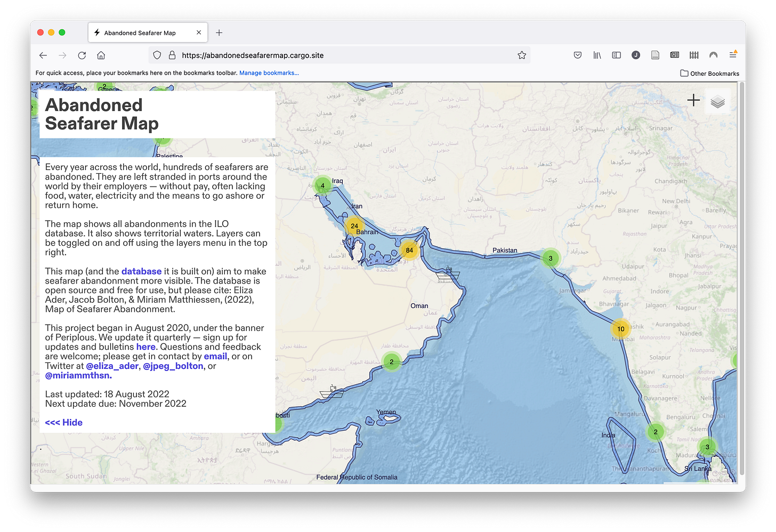Screen dimensions: 776x532
Task: Toggle the browser sidebar
Action: tap(616, 55)
